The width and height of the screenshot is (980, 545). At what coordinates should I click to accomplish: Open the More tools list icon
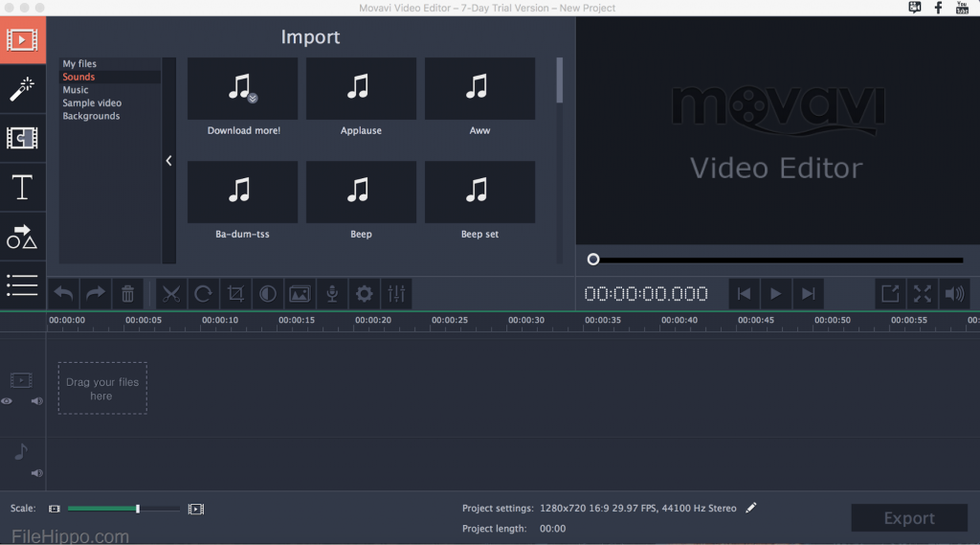coord(23,285)
